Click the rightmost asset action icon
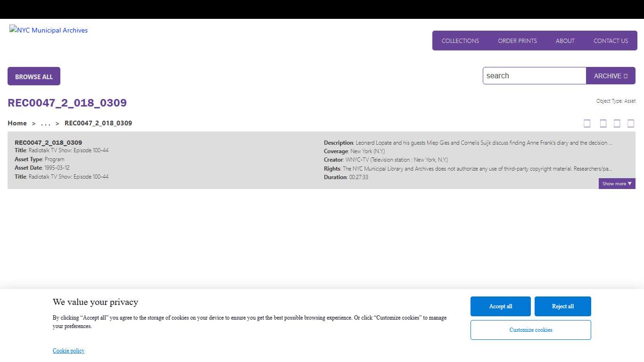644x362 pixels. pos(631,123)
